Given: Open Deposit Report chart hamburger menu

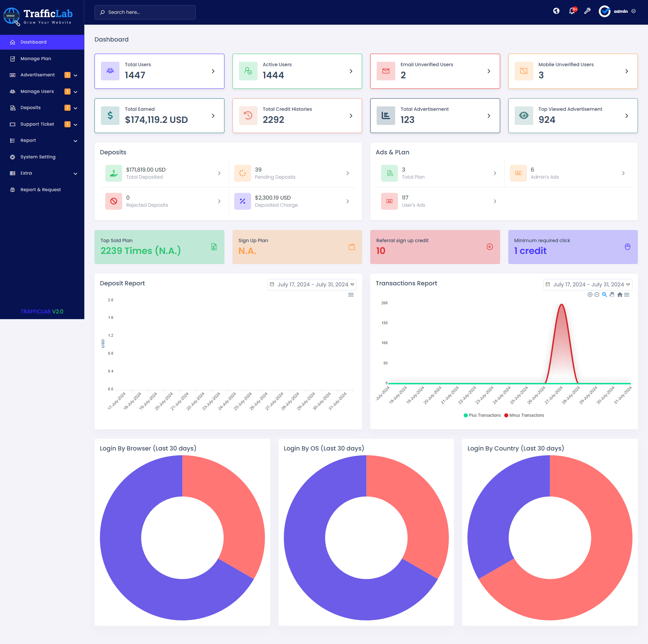Looking at the screenshot, I should [351, 294].
